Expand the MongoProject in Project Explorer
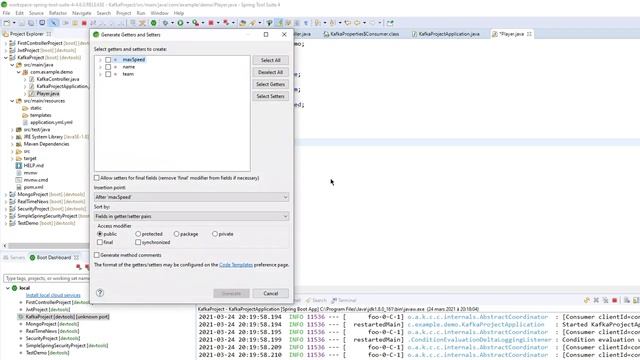Viewport: 640px width, 360px height. pyautogui.click(x=6, y=194)
